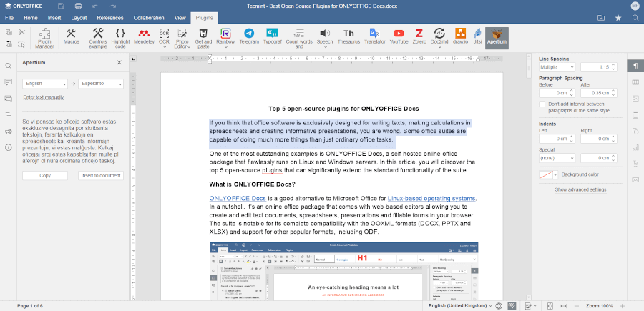Screen dimensions: 644x311
Task: Toggle spell checking in the status bar
Action: tap(512, 306)
